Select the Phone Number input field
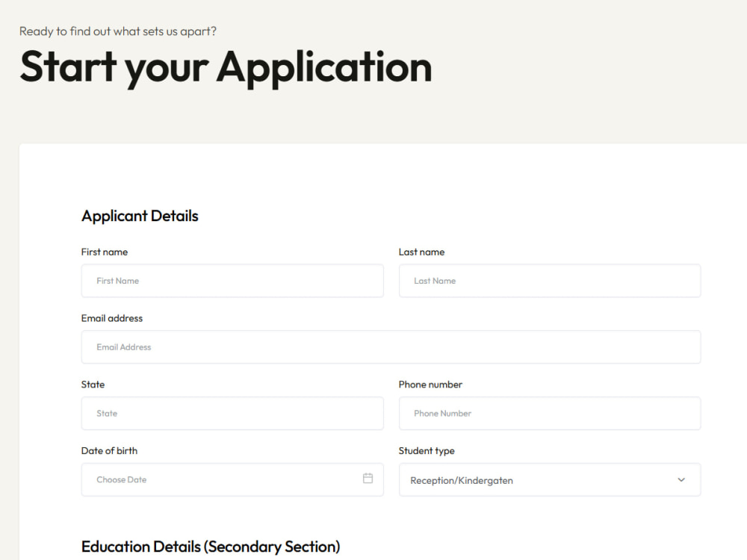Screen dimensions: 747x560 coord(549,414)
